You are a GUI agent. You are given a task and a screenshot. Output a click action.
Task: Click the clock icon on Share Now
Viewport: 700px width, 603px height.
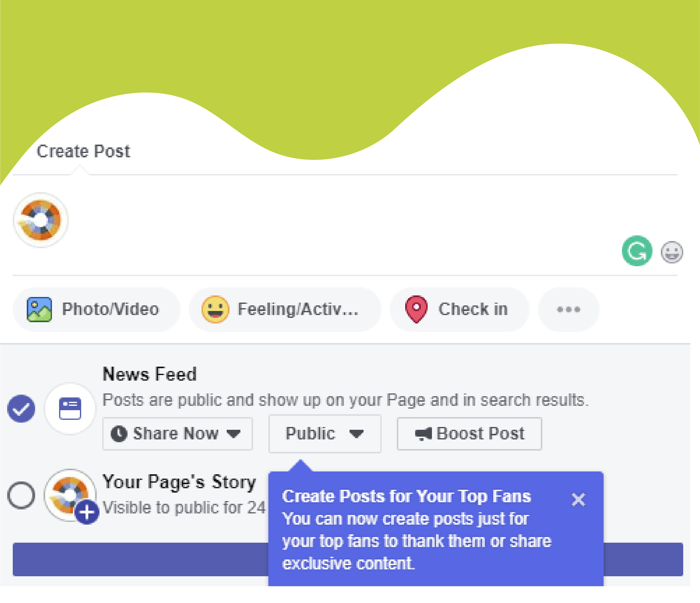[119, 434]
